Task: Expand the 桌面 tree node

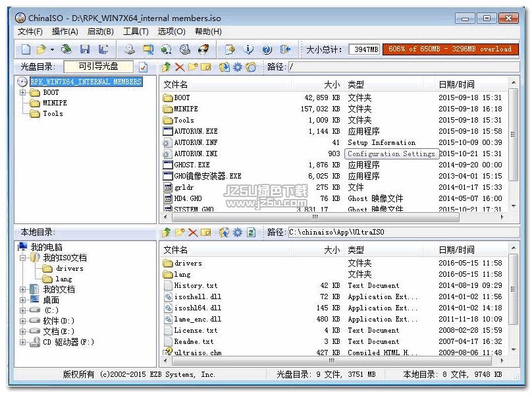Action: [x=22, y=300]
